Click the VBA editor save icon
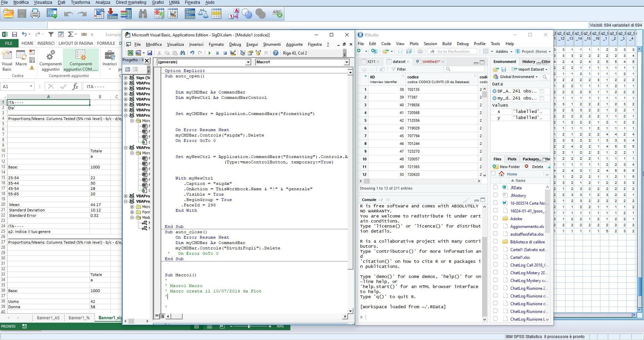The image size is (644, 340). [149, 53]
